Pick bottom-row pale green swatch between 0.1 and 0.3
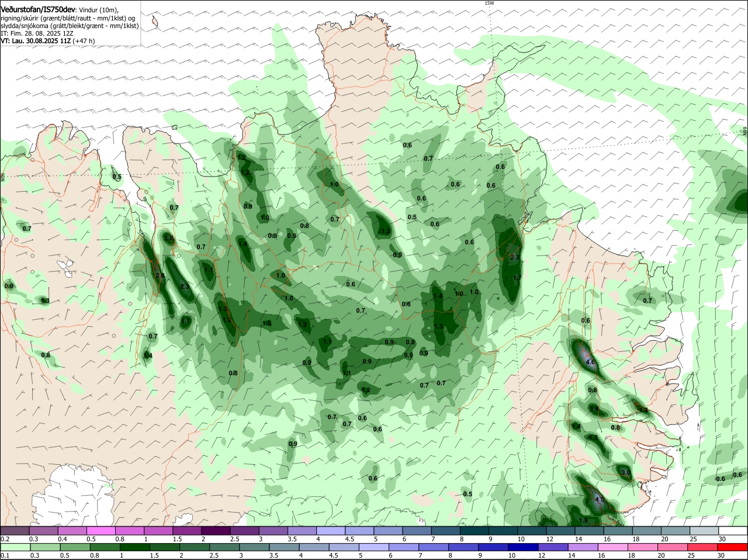Viewport: 748px width, 560px height. coord(15,547)
